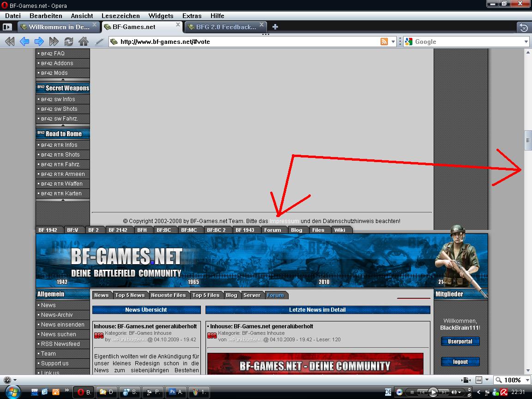Switch to the Opera taskbar button
This screenshot has height=399, width=532.
(x=84, y=392)
